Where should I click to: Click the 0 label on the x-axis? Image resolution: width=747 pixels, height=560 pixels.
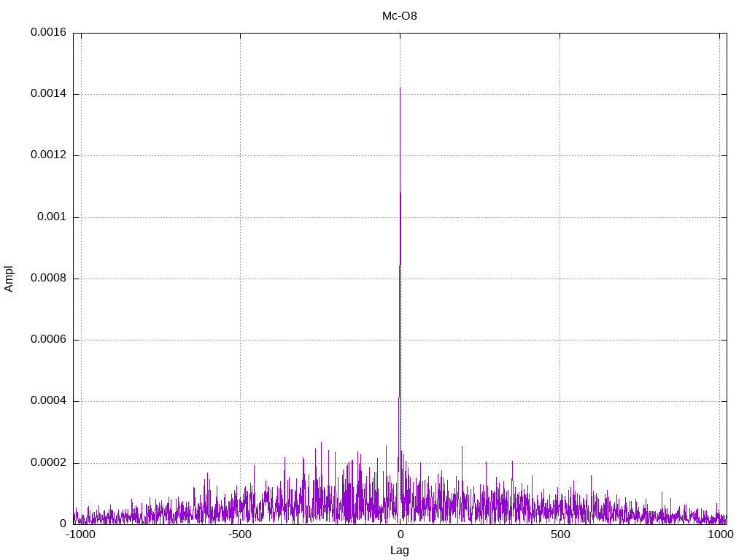(x=400, y=534)
